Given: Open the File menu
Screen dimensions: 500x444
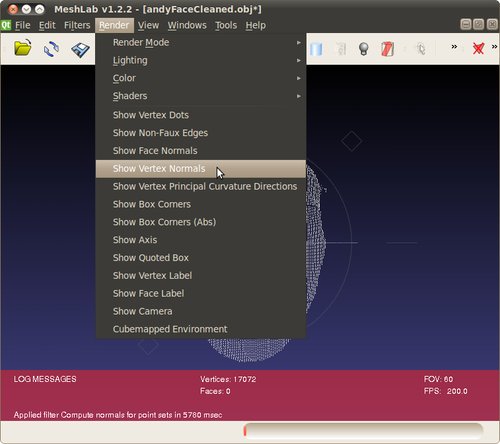Looking at the screenshot, I should coord(23,25).
